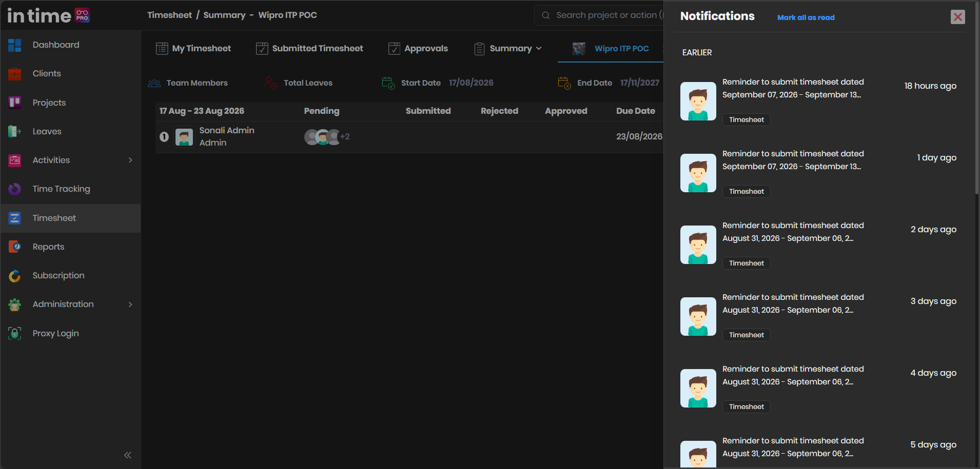
Task: Click the Due Date 23/08/2026 cell
Action: coord(639,136)
